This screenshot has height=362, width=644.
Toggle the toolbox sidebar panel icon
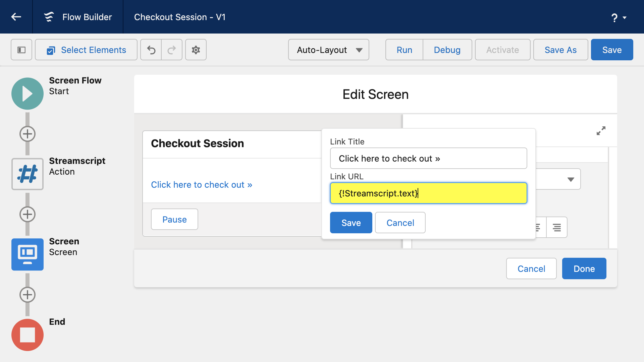tap(21, 50)
